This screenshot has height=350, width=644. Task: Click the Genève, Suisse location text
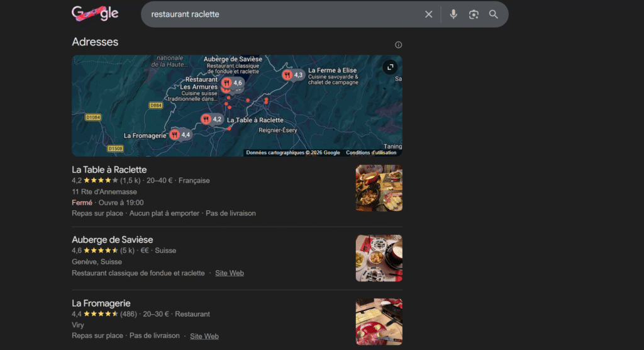pyautogui.click(x=97, y=262)
